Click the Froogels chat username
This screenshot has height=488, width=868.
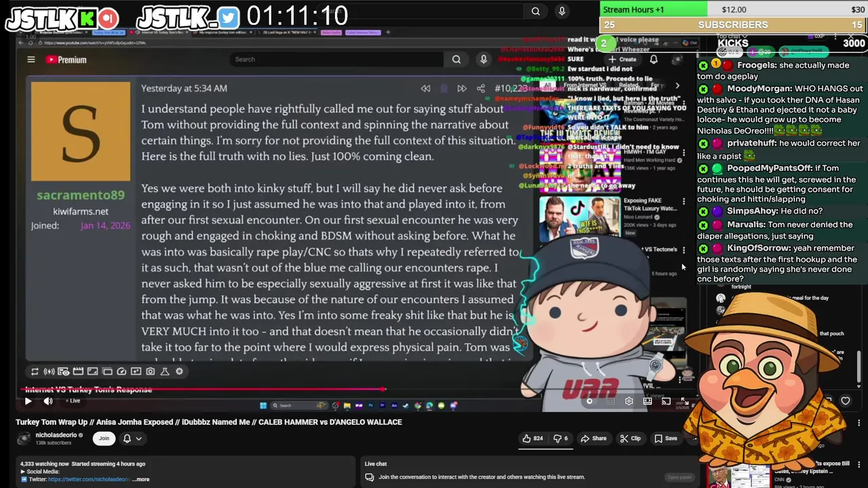coord(756,66)
